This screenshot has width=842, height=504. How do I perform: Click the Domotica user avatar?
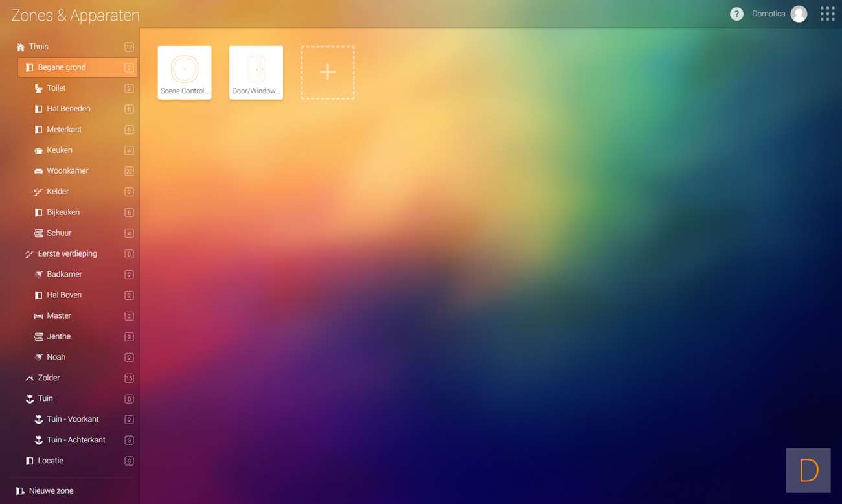coord(799,14)
